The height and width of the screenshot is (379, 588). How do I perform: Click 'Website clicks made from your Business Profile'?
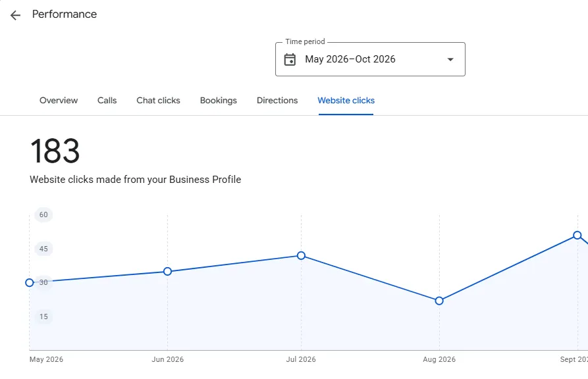[136, 180]
